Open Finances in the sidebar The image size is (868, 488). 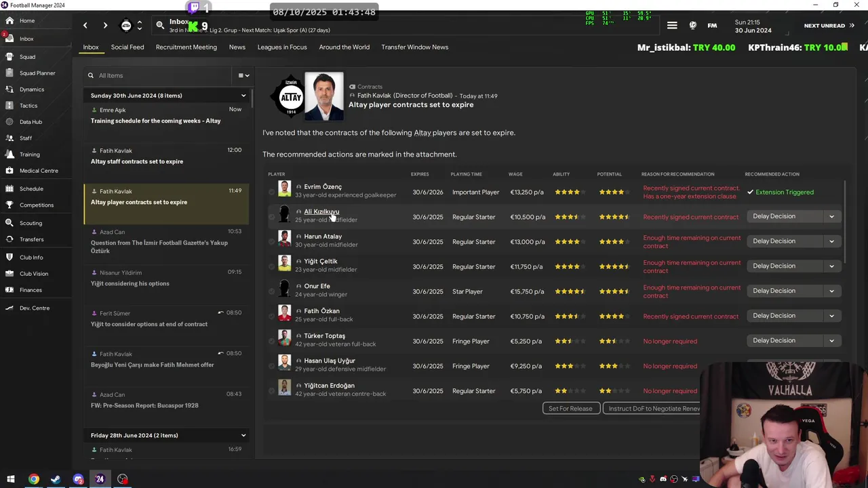tap(31, 290)
